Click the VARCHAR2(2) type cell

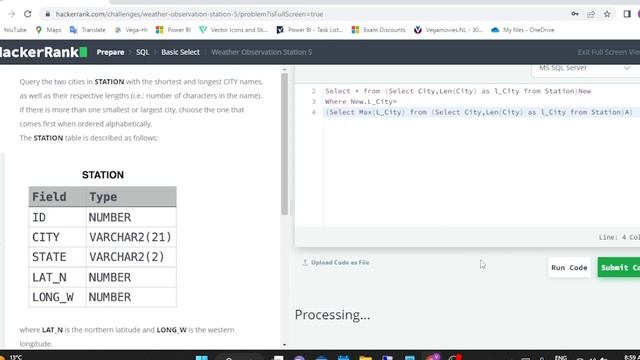131,257
